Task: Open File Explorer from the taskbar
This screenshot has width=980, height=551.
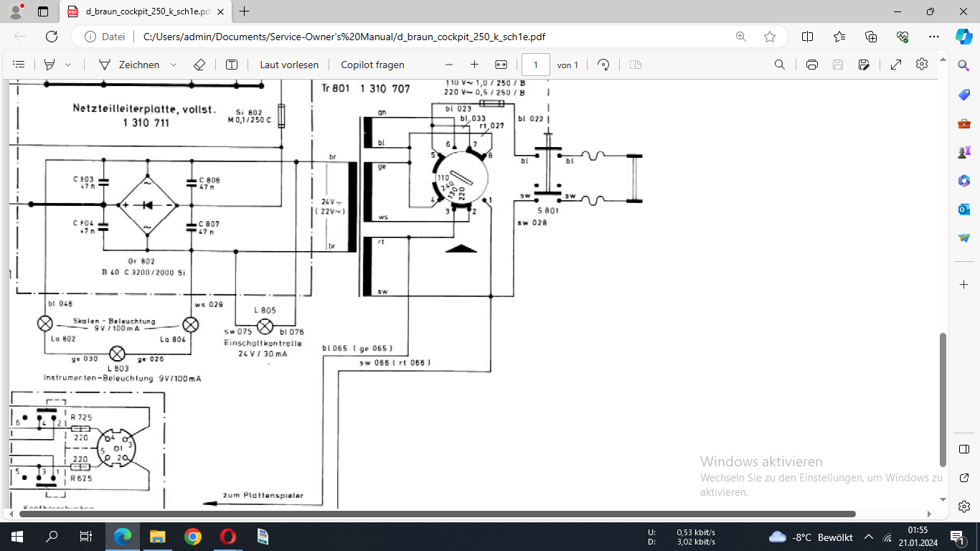Action: (x=158, y=537)
